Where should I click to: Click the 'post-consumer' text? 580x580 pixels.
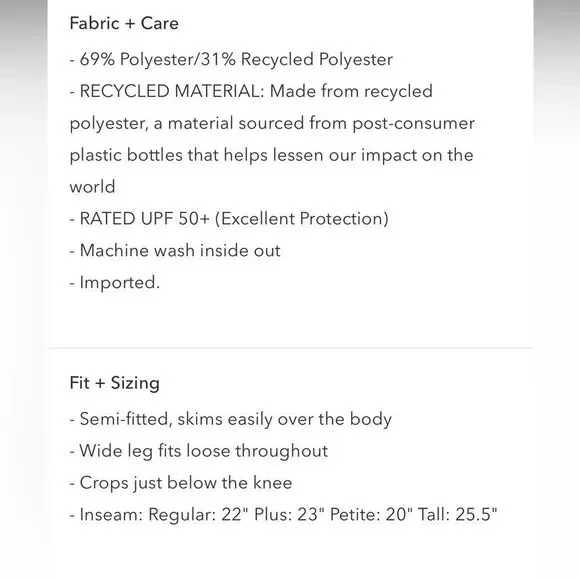(x=414, y=124)
